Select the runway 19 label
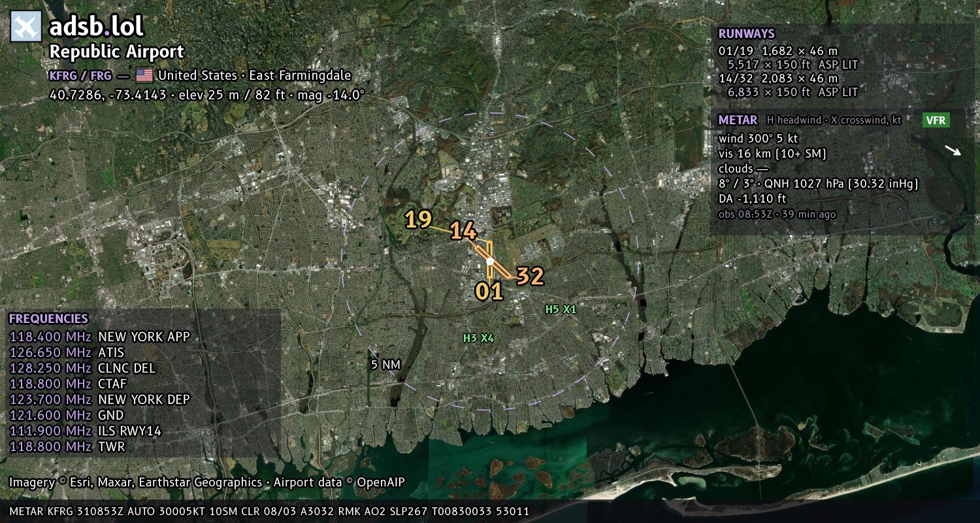 418,220
